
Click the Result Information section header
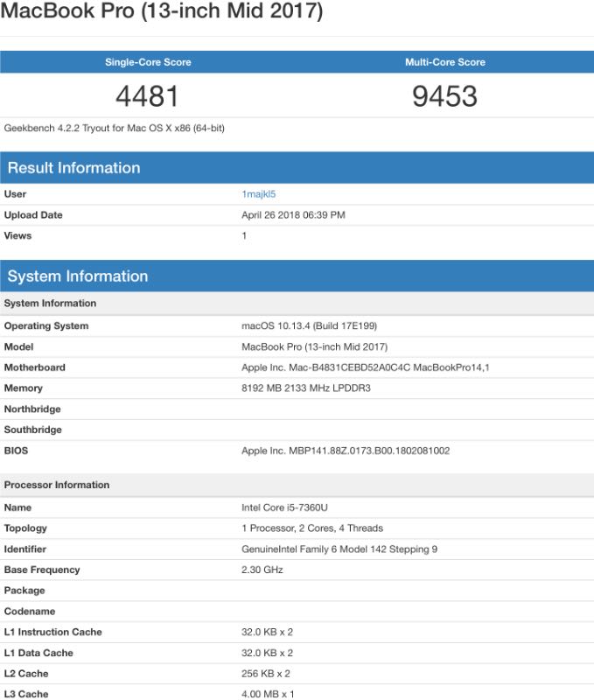point(74,168)
